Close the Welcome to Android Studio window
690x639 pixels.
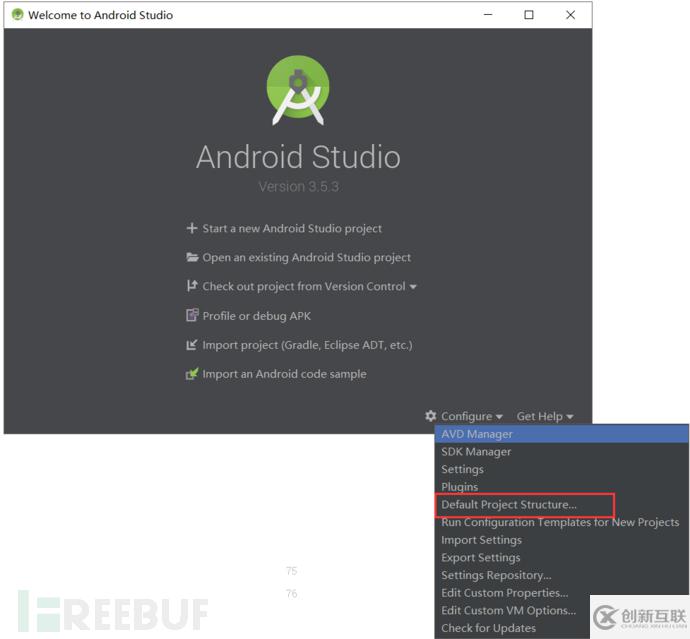[x=570, y=15]
